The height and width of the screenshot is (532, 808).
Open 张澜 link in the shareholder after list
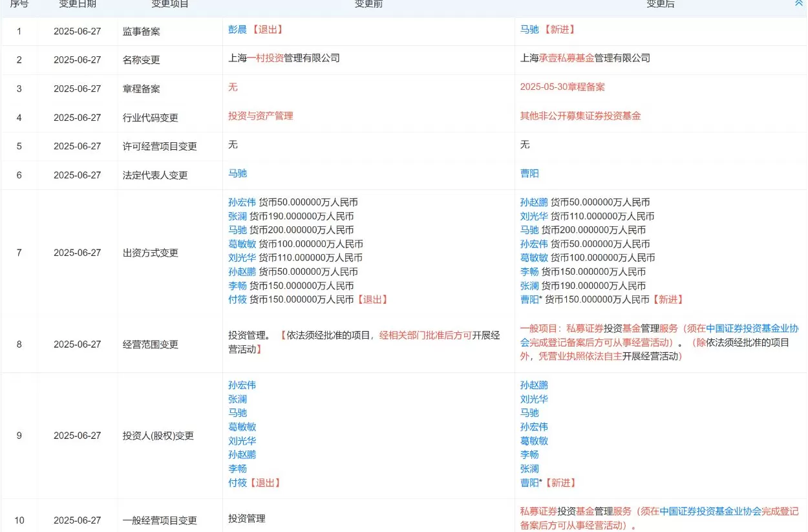pos(528,468)
